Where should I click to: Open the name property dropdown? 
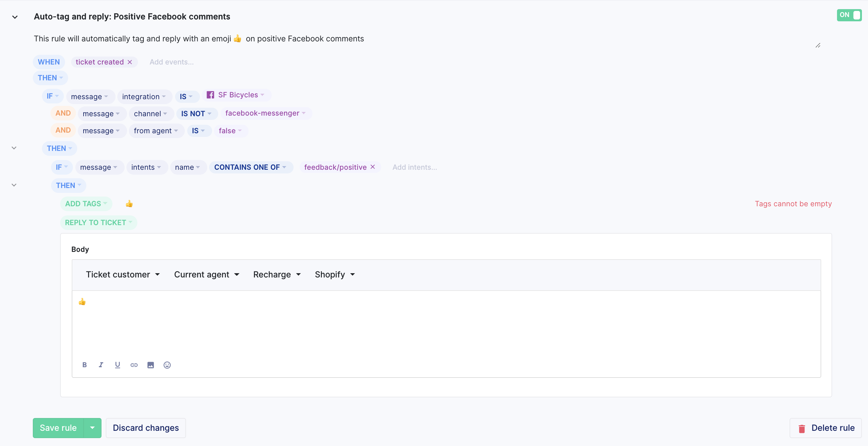tap(188, 167)
